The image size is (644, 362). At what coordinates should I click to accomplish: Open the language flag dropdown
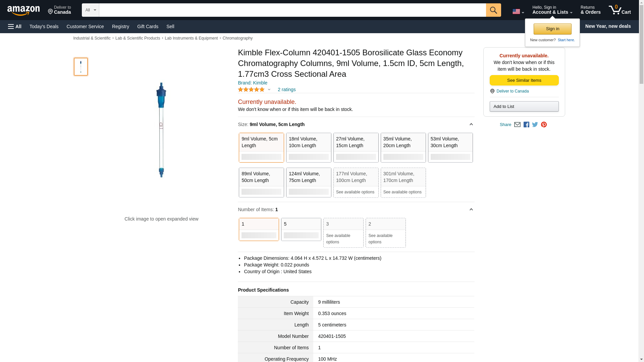518,12
